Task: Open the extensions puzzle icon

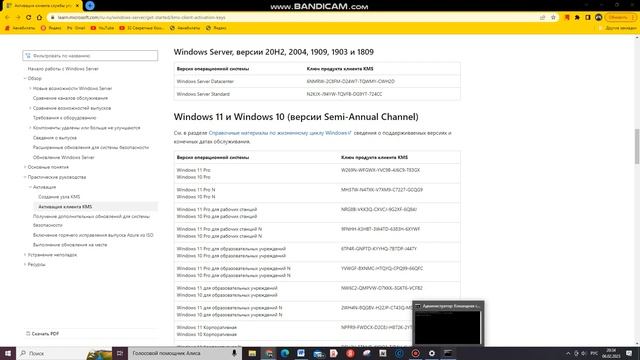Action: click(577, 18)
